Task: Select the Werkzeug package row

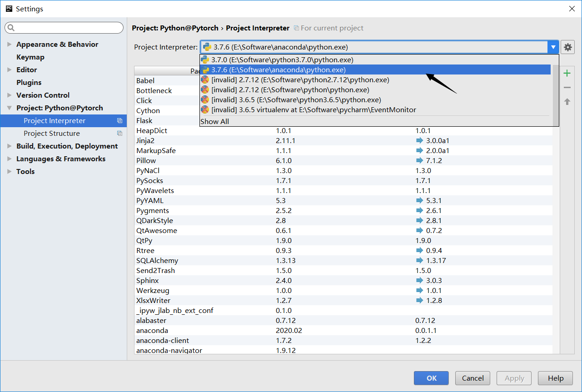Action: [343, 290]
